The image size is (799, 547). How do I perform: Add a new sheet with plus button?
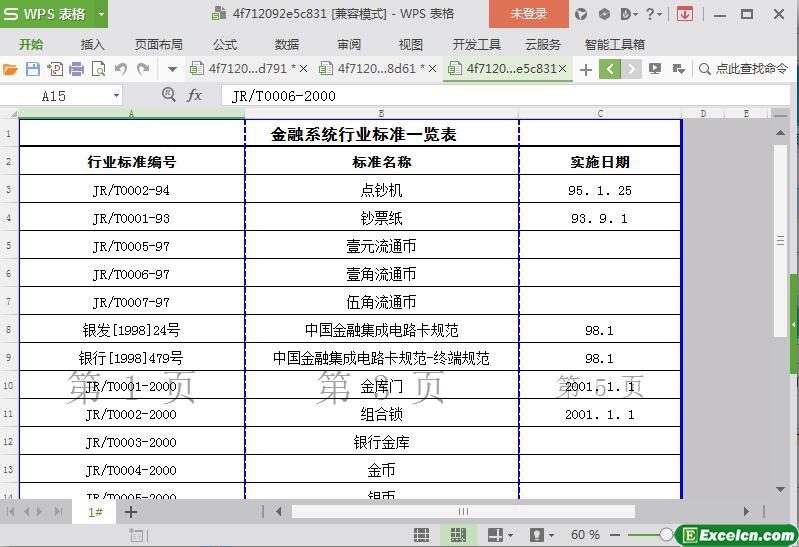(131, 512)
